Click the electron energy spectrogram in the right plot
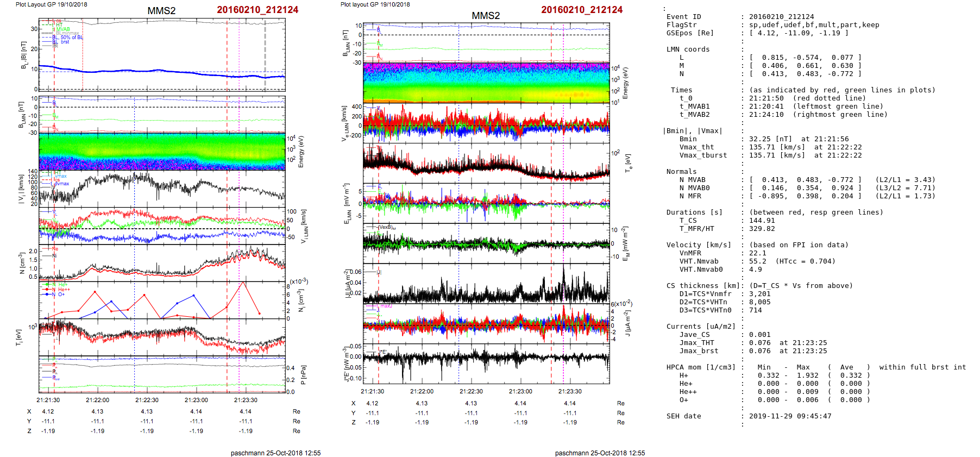The height and width of the screenshot is (457, 980). click(x=486, y=82)
